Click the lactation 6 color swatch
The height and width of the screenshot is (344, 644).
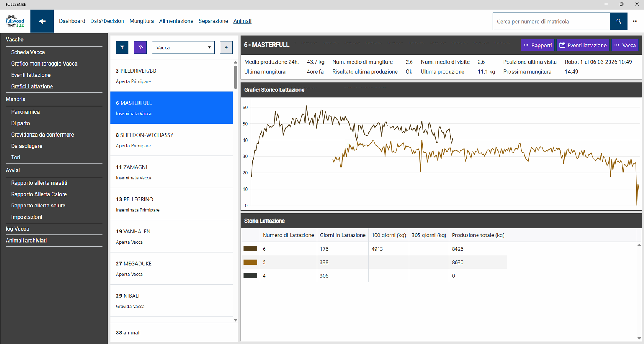click(x=250, y=249)
